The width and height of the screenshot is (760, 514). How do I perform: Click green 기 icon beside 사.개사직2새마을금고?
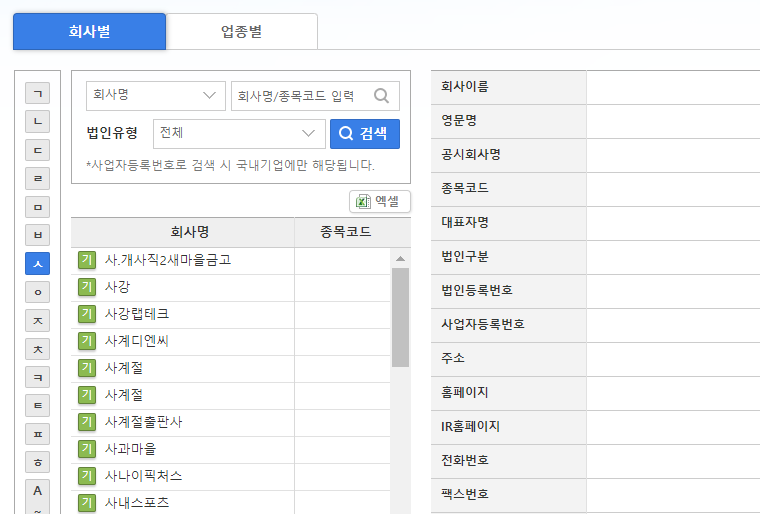point(87,260)
